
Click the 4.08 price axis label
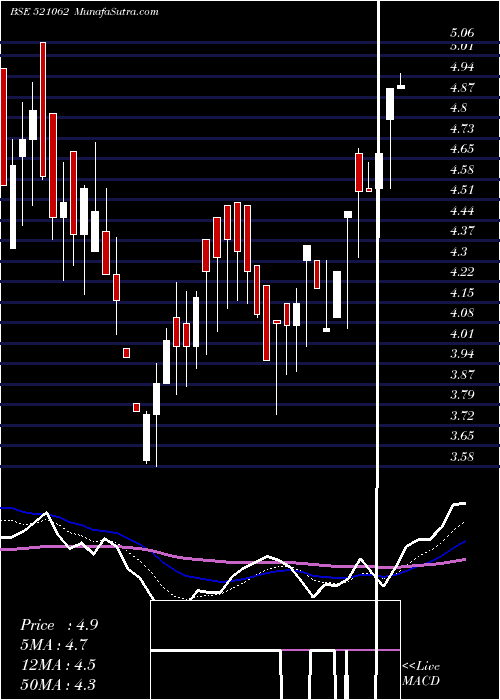tap(462, 313)
